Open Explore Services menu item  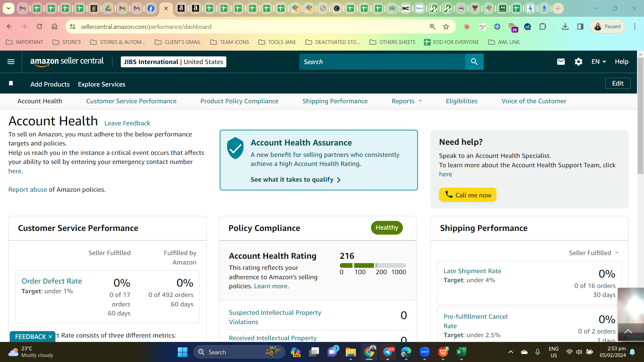point(102,84)
